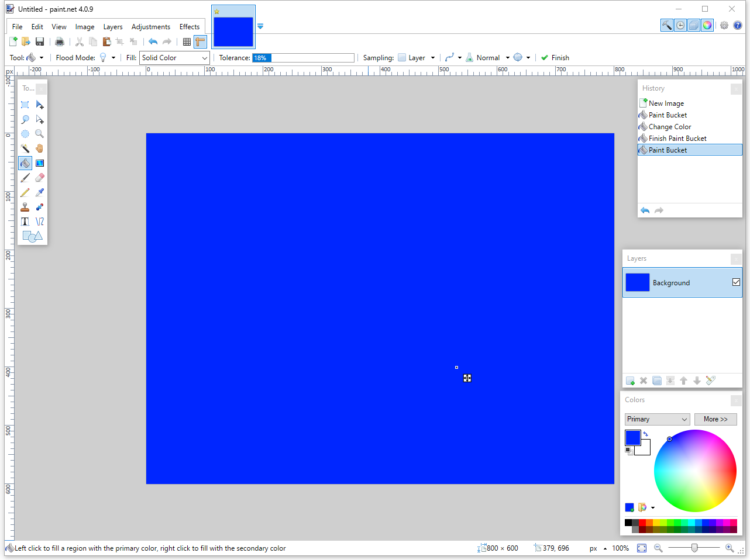The height and width of the screenshot is (560, 750).
Task: Select the Gradient tool
Action: tap(40, 163)
